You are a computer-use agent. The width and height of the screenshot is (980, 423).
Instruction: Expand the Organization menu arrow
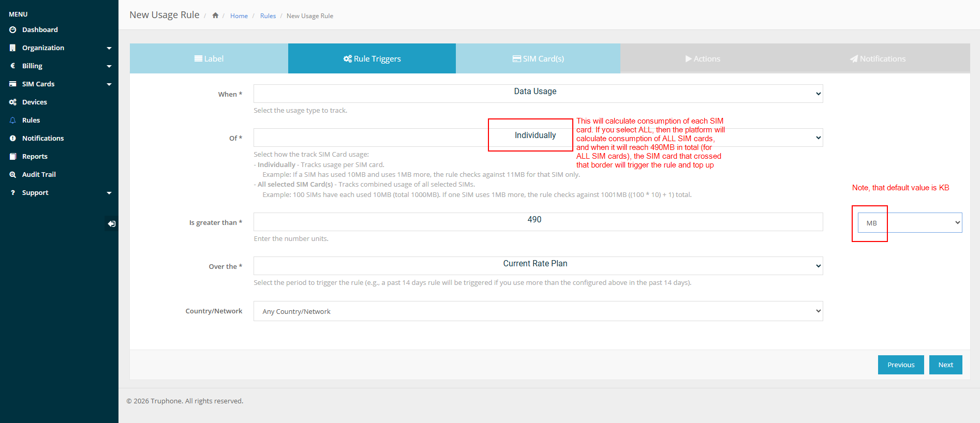tap(109, 48)
